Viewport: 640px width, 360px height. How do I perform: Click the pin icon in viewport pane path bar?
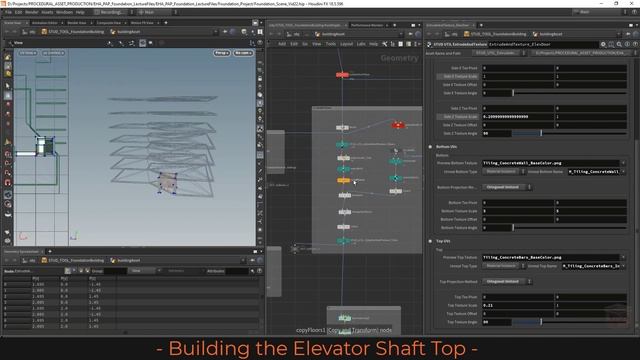pos(226,32)
